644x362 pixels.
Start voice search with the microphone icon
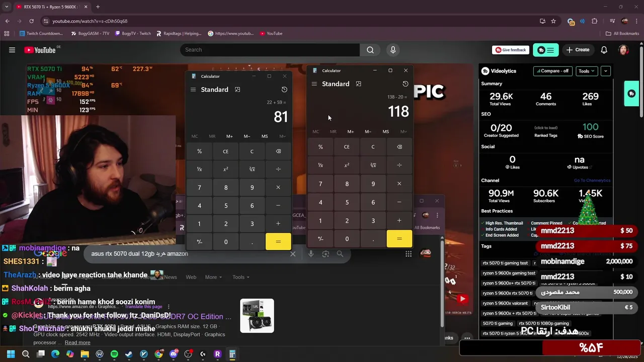pyautogui.click(x=393, y=50)
